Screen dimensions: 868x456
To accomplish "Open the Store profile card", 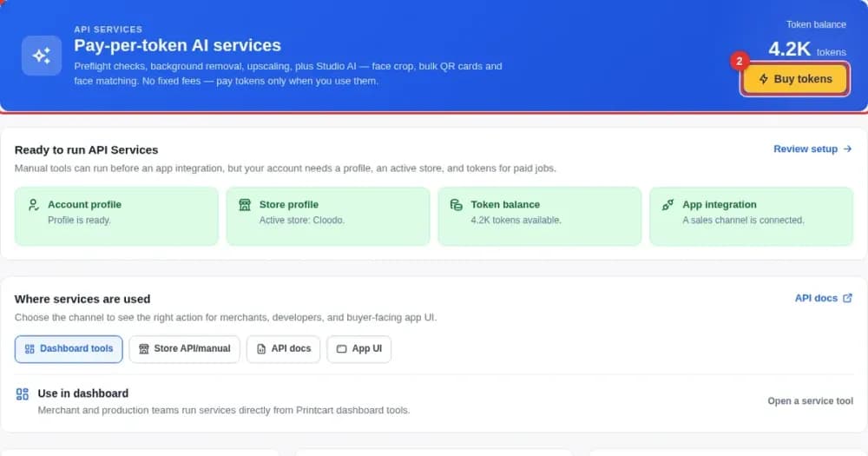I will coord(328,216).
